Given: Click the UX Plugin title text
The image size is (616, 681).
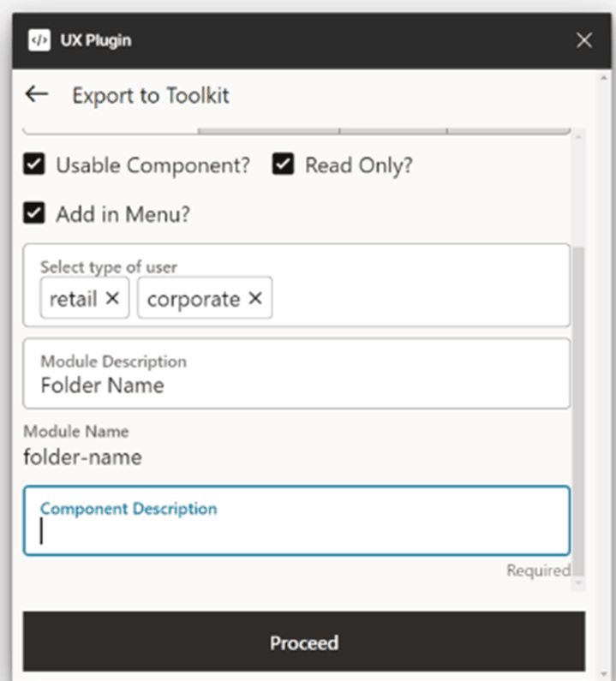Looking at the screenshot, I should click(96, 40).
